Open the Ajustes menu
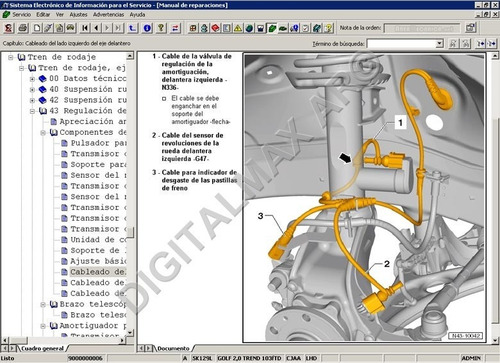Image resolution: width=500 pixels, height=363 pixels. pos(78,15)
